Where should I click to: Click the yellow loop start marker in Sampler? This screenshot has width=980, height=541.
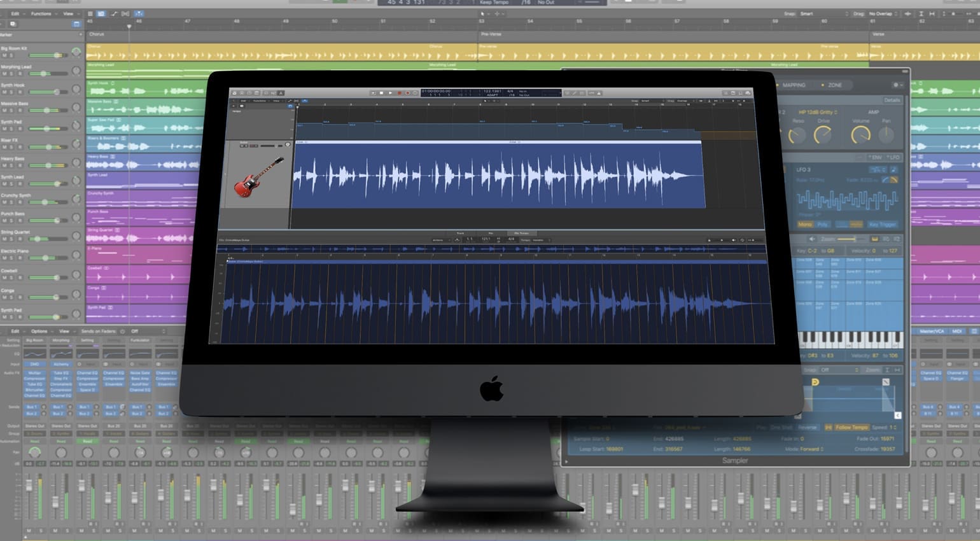point(815,382)
